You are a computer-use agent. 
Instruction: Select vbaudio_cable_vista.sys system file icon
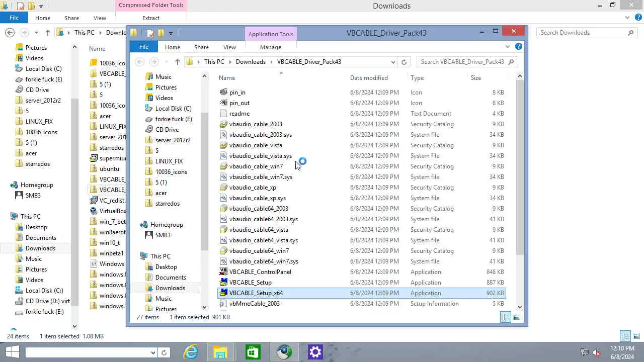[224, 156]
